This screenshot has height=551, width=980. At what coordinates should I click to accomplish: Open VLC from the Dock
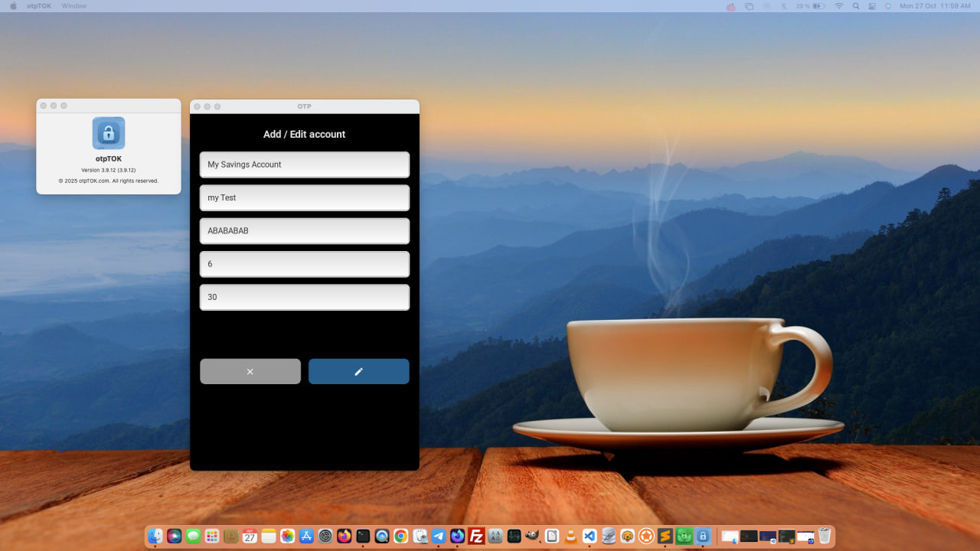(570, 536)
